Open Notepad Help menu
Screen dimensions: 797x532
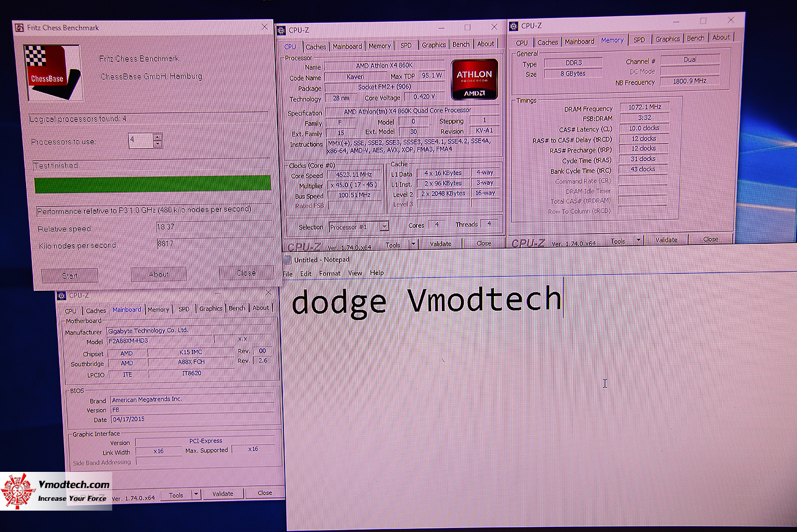click(x=377, y=272)
